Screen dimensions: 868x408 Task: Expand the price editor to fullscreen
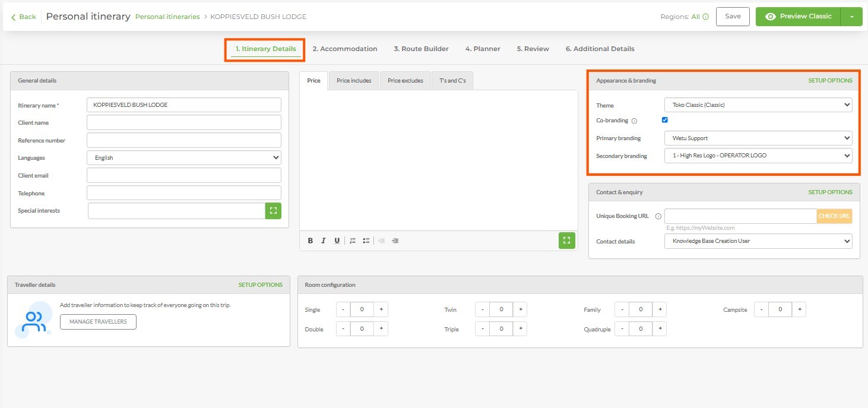point(566,240)
